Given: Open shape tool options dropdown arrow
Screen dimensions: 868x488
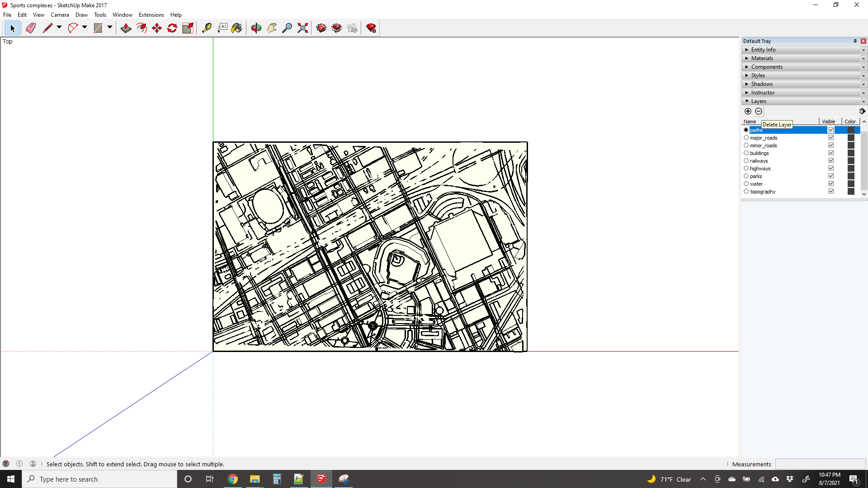Looking at the screenshot, I should point(109,28).
